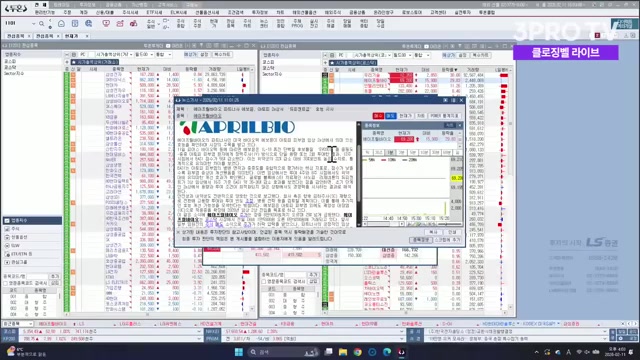Screen dimensions: 640x360
Task: Click the 종목코드/명 input field in left window
Action: 38,276
